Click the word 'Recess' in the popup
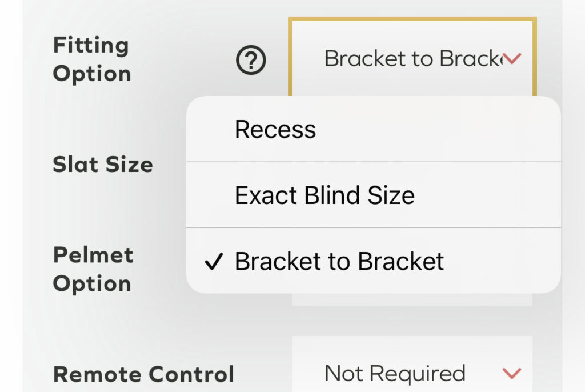 click(x=275, y=130)
